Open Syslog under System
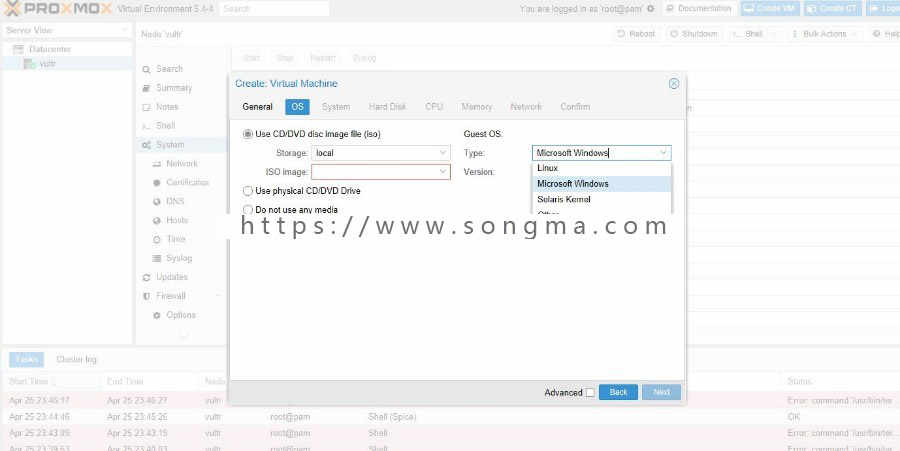Viewport: 900px width, 451px height. tap(179, 258)
